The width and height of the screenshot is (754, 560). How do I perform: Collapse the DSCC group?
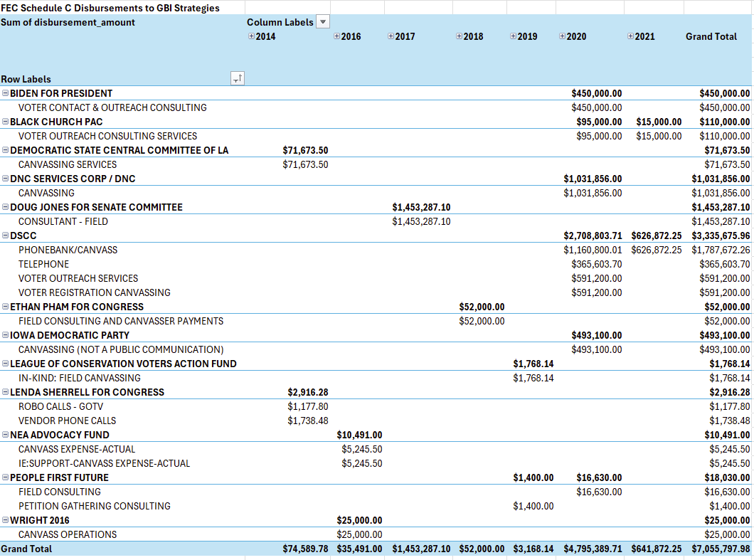tap(5, 236)
